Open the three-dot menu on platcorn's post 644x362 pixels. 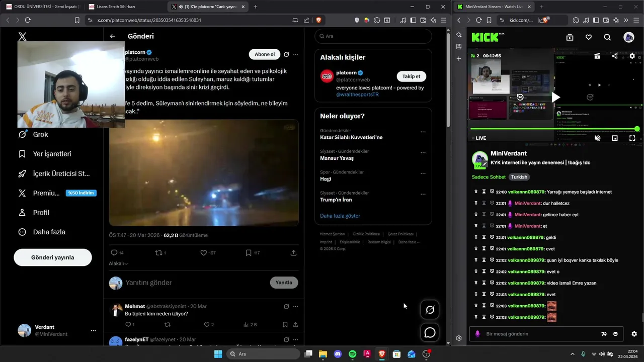295,54
